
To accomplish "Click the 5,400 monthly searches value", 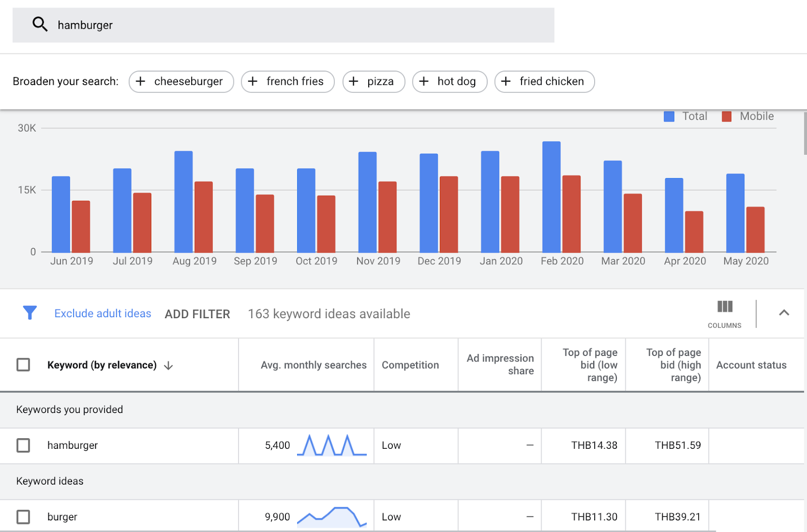I will (277, 445).
